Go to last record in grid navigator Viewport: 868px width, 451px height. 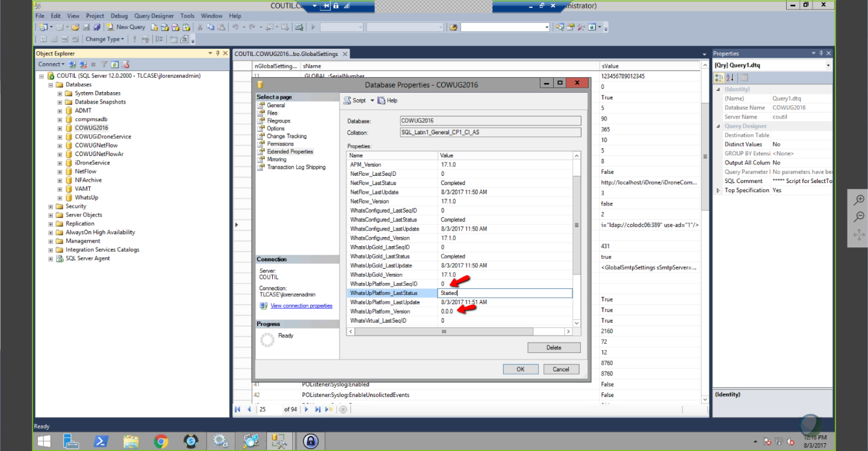318,409
